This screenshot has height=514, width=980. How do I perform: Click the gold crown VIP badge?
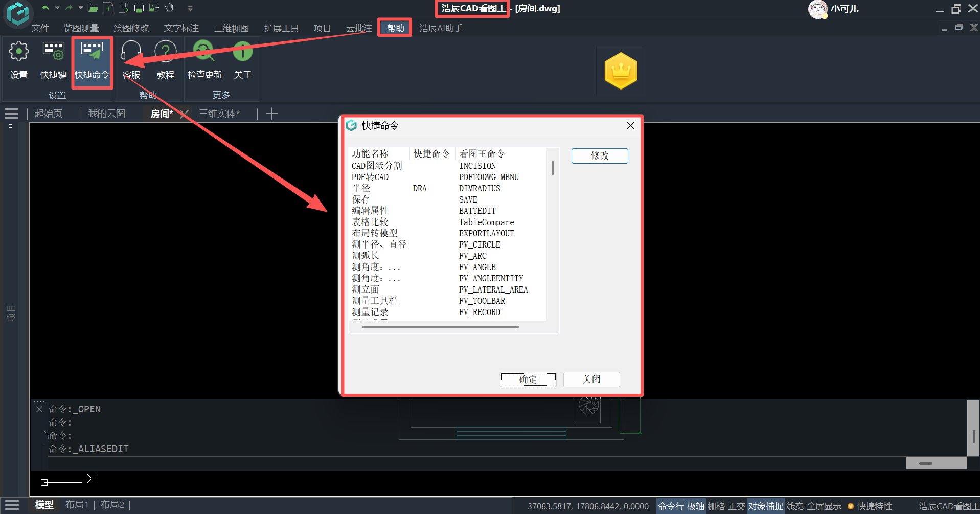[621, 71]
